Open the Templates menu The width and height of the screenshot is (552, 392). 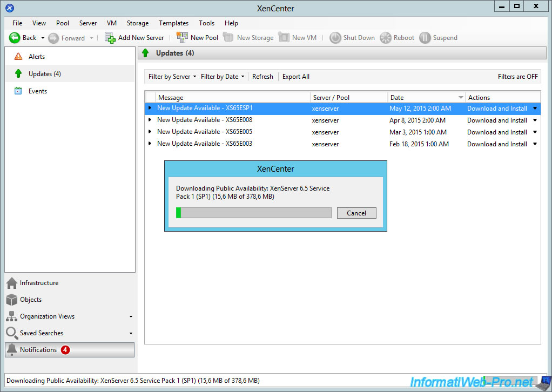point(173,23)
